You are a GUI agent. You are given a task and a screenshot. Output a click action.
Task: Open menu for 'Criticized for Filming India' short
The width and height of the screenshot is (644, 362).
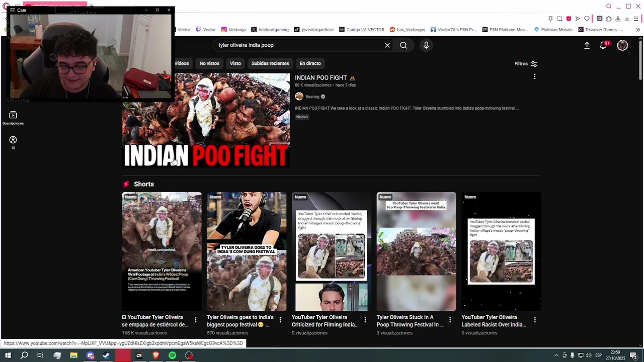pyautogui.click(x=365, y=320)
